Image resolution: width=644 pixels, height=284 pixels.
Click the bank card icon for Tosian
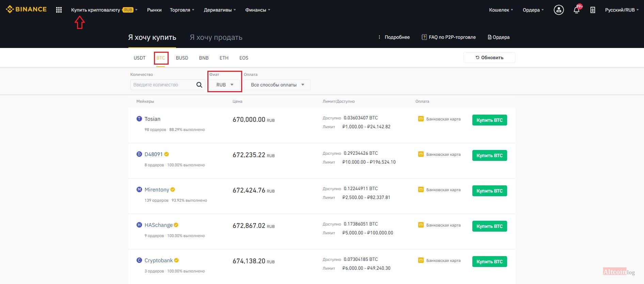(421, 119)
